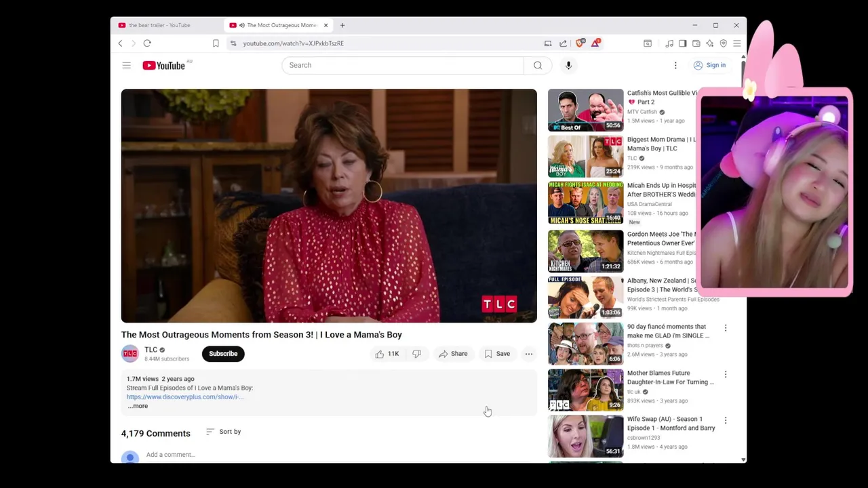The height and width of the screenshot is (488, 868).
Task: Mute tab via speaker icon on tab
Action: click(241, 25)
